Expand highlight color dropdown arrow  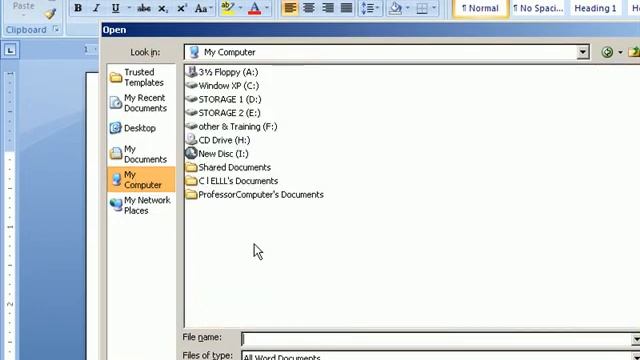[240, 8]
